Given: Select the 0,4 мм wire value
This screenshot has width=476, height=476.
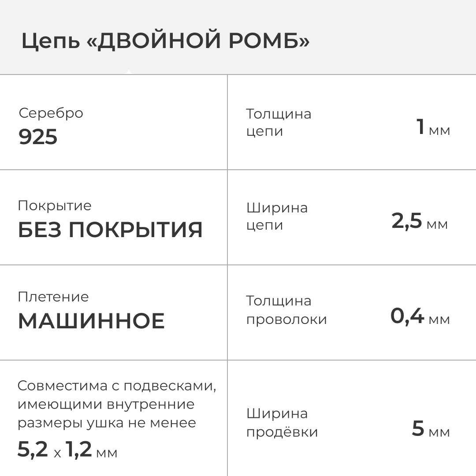Looking at the screenshot, I should click(x=420, y=316).
